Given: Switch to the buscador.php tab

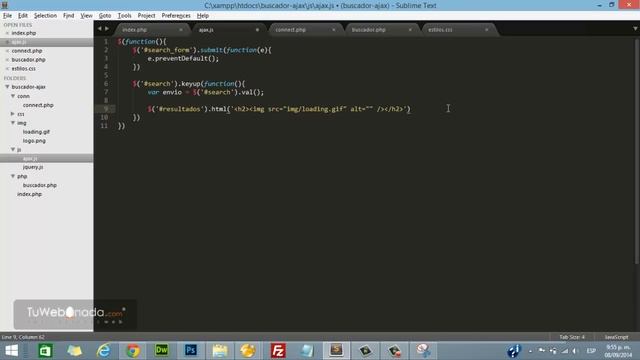Looking at the screenshot, I should tap(382, 30).
